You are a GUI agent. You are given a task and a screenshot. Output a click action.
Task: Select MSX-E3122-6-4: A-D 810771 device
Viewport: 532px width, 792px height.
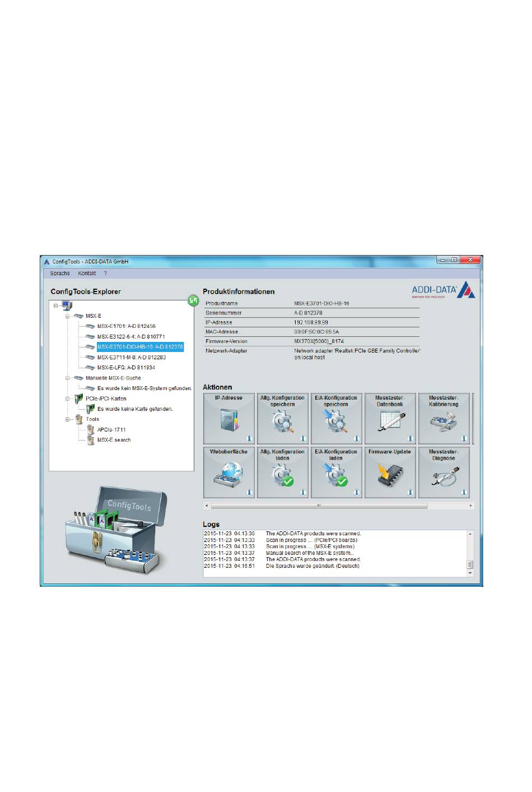(131, 337)
